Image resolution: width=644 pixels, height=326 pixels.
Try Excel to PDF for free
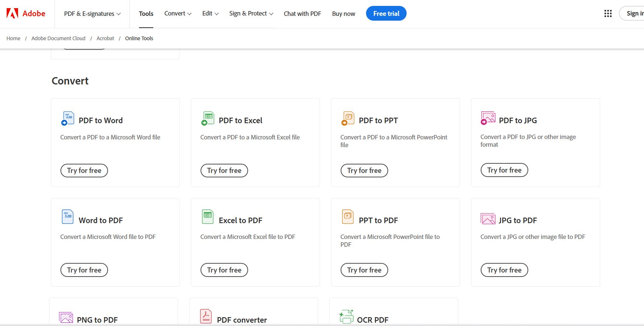point(224,270)
